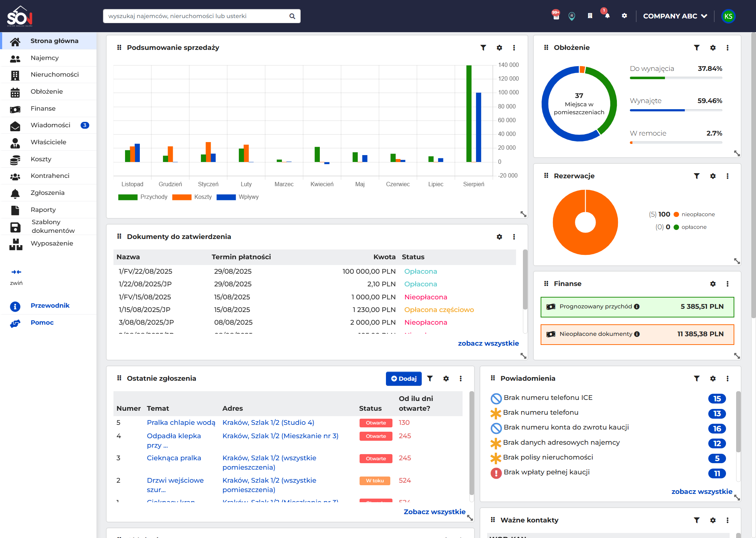
Task: Click the Dodaj button in Ostatnie zgłoszenia
Action: pos(404,379)
